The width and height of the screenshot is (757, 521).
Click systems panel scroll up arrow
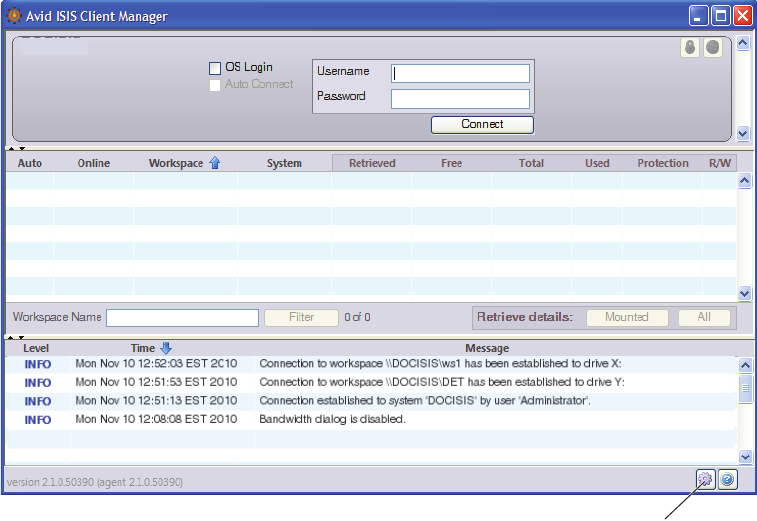[x=743, y=43]
